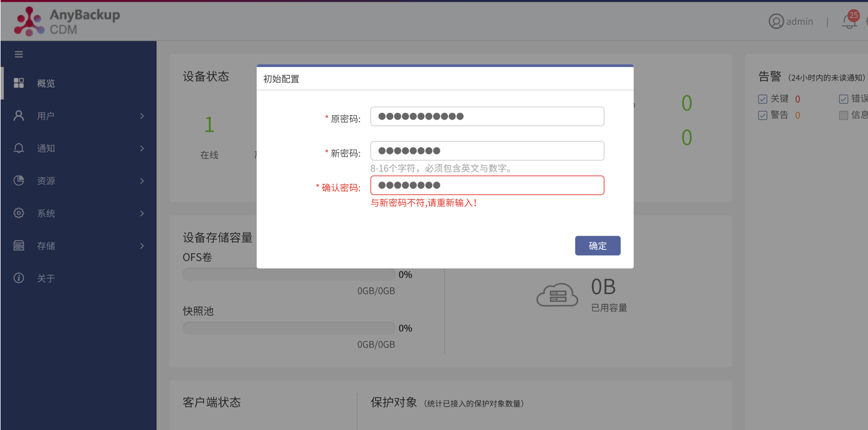Toggle the 关键 alert checkbox
This screenshot has width=868, height=430.
(x=762, y=99)
